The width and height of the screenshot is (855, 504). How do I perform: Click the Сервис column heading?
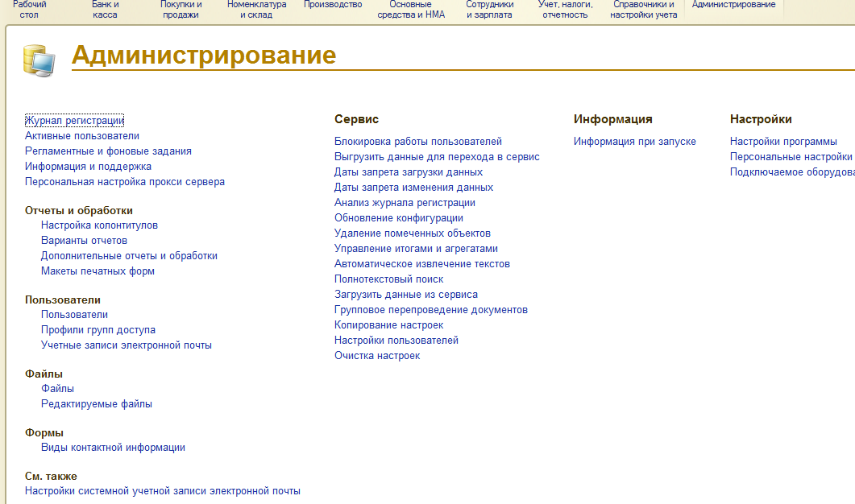(x=357, y=119)
